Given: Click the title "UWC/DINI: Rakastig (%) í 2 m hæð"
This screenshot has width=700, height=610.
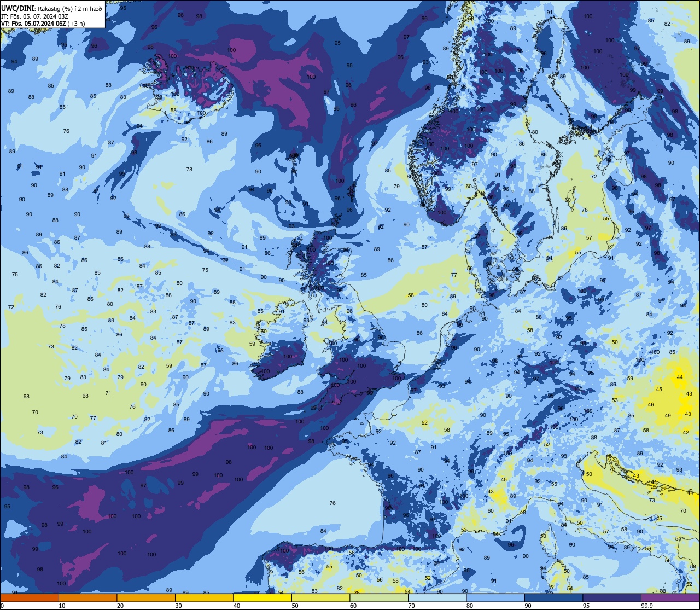Looking at the screenshot, I should pos(51,8).
